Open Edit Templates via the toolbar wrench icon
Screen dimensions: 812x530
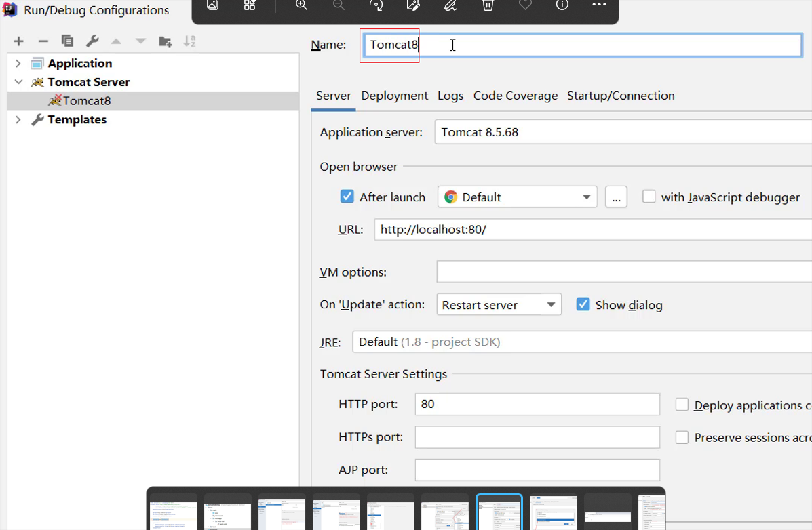coord(92,41)
